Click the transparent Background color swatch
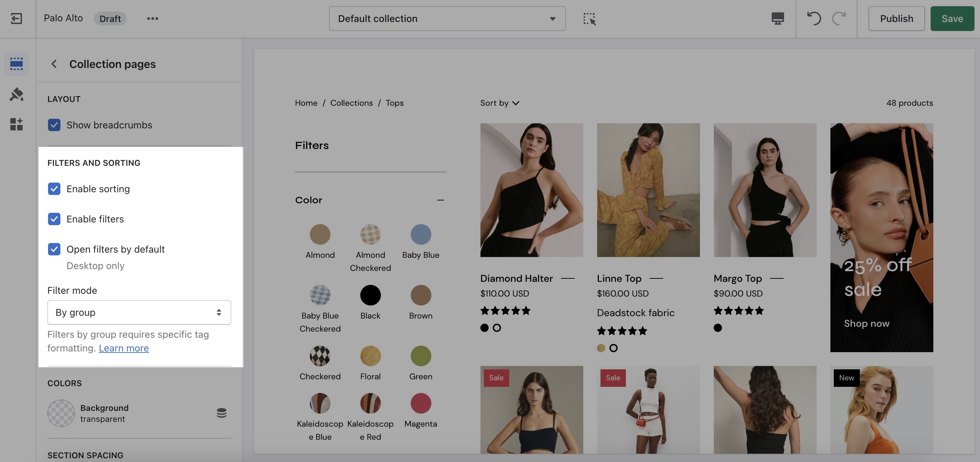 click(61, 413)
